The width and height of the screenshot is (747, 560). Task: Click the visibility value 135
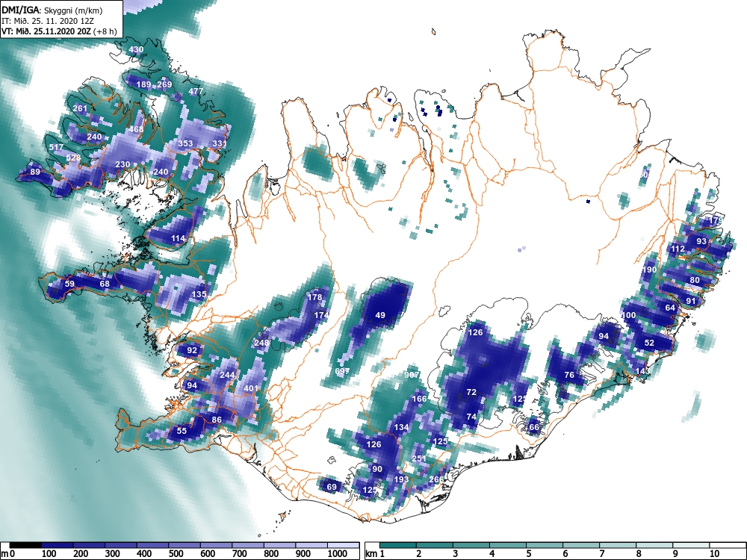point(199,293)
